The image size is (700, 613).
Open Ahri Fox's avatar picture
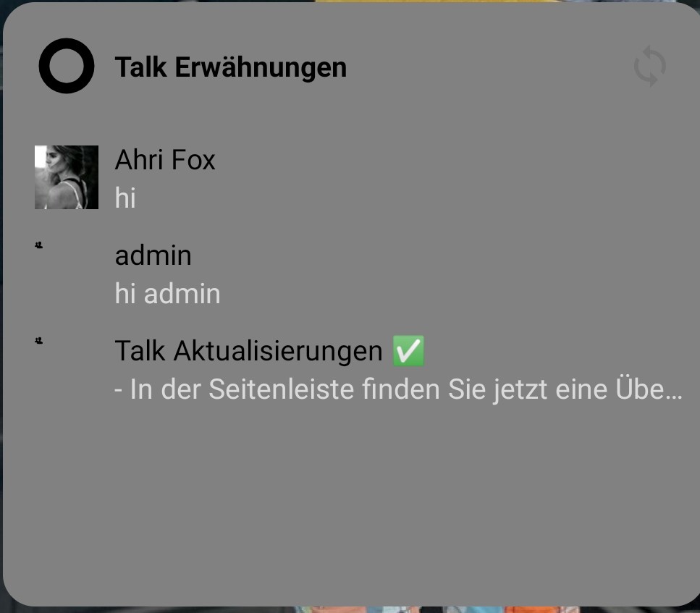pyautogui.click(x=67, y=177)
